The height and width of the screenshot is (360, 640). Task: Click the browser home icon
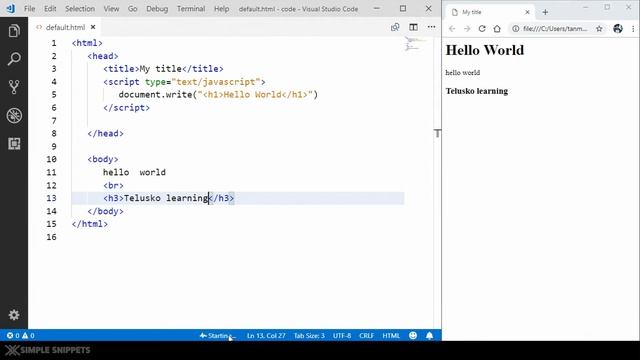tap(497, 29)
